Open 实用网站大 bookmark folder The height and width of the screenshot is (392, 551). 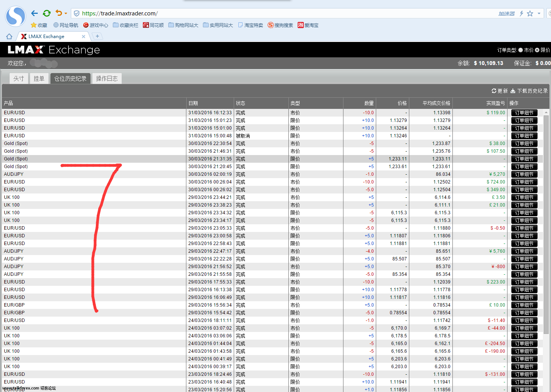click(x=218, y=25)
